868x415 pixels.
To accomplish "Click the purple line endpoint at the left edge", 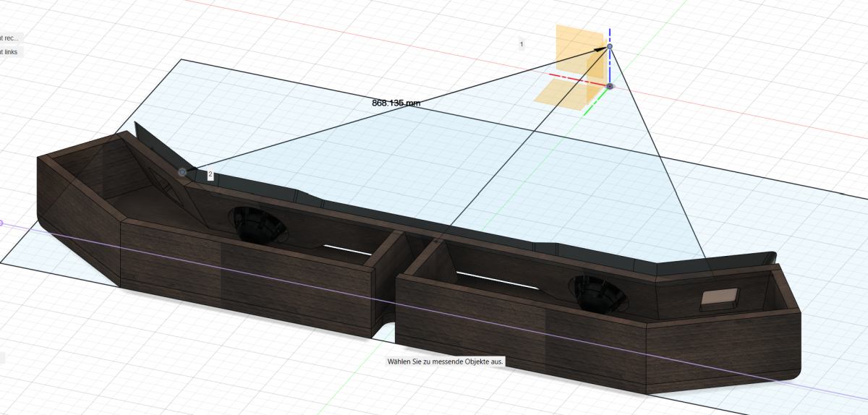I will (1, 223).
